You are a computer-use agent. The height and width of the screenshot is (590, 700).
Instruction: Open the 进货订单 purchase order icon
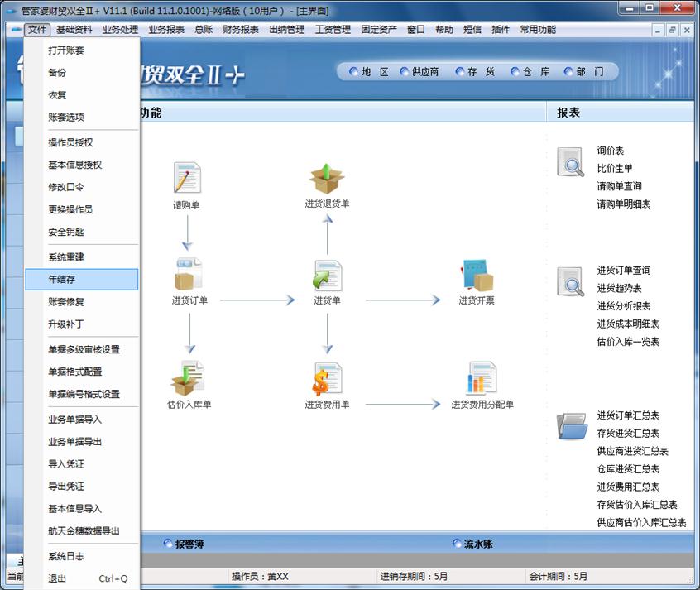[x=189, y=276]
